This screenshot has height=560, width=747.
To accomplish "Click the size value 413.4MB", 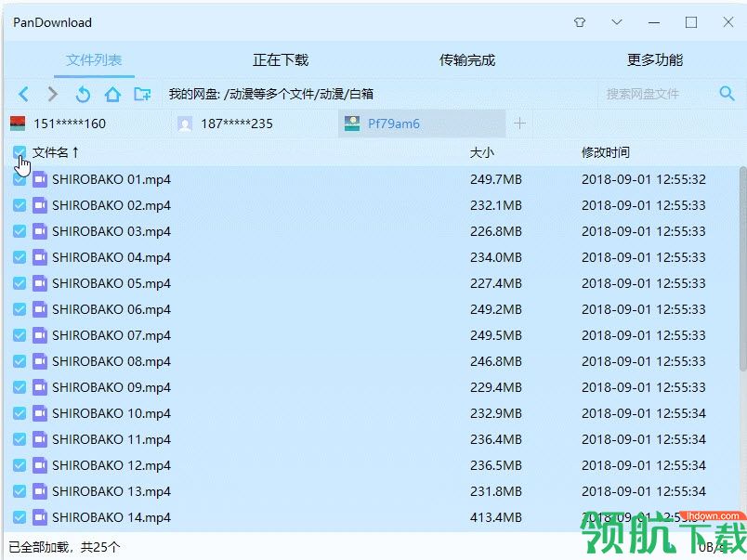I will 496,517.
